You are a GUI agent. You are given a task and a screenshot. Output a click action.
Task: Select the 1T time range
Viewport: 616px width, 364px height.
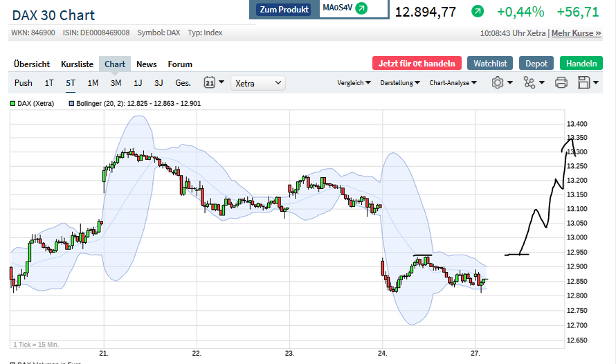coord(49,83)
